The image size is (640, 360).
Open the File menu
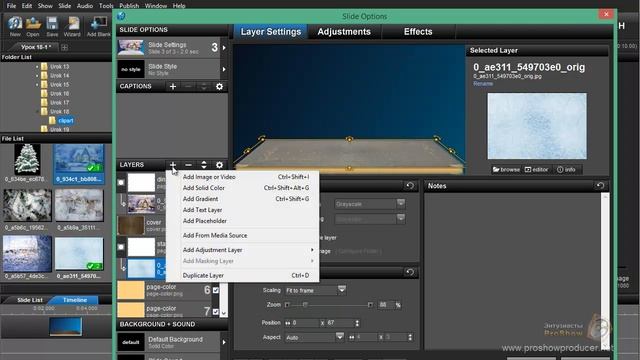11,6
